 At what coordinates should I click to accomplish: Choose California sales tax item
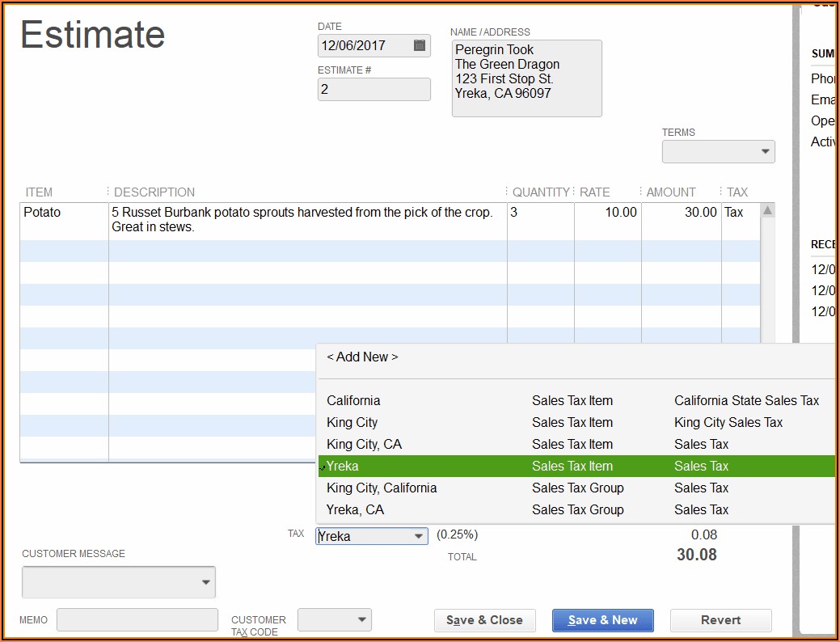click(353, 400)
